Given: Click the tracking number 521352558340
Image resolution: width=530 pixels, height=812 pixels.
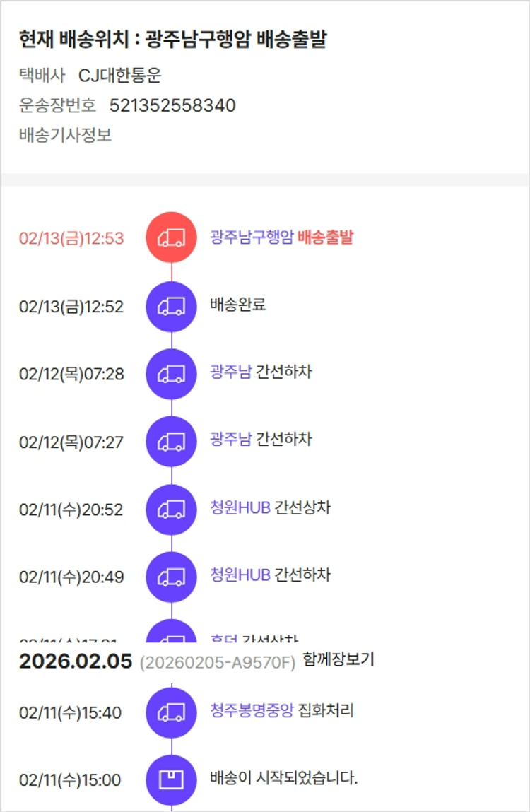Looking at the screenshot, I should coord(172,106).
